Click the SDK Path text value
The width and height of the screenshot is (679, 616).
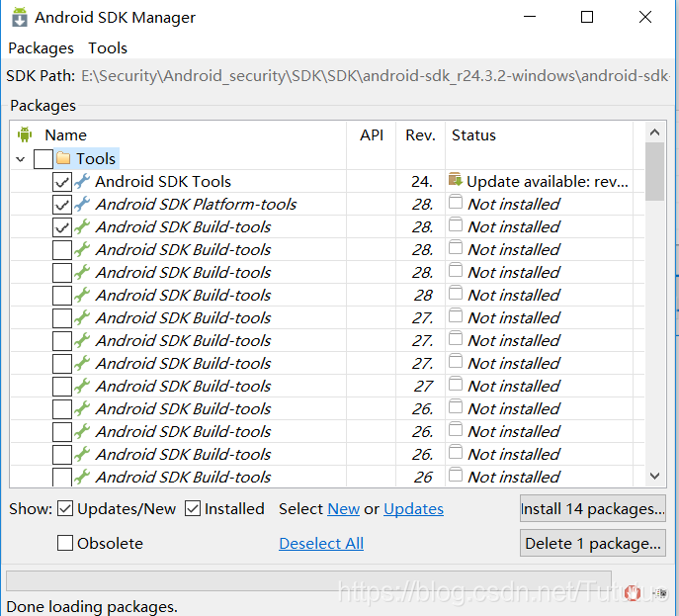pyautogui.click(x=376, y=76)
